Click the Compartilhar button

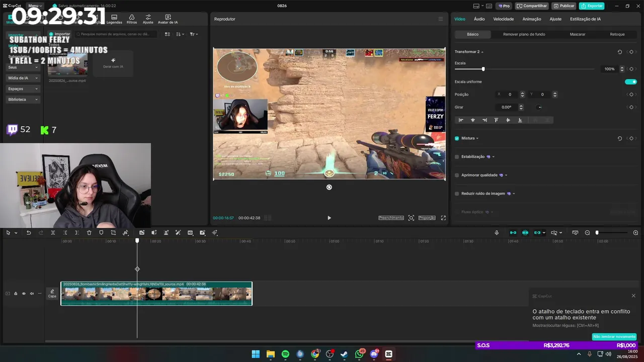(x=532, y=6)
